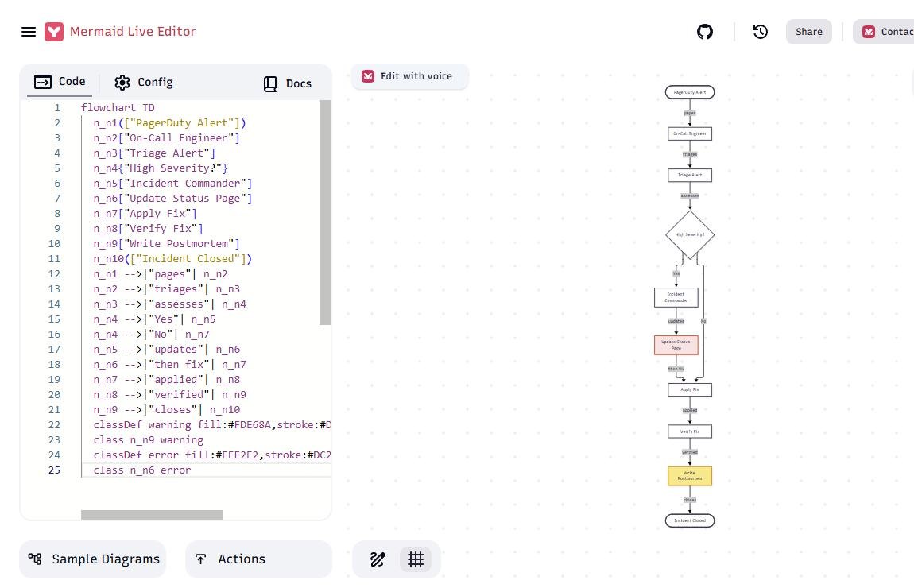
Task: Open the hamburger menu
Action: 29,32
